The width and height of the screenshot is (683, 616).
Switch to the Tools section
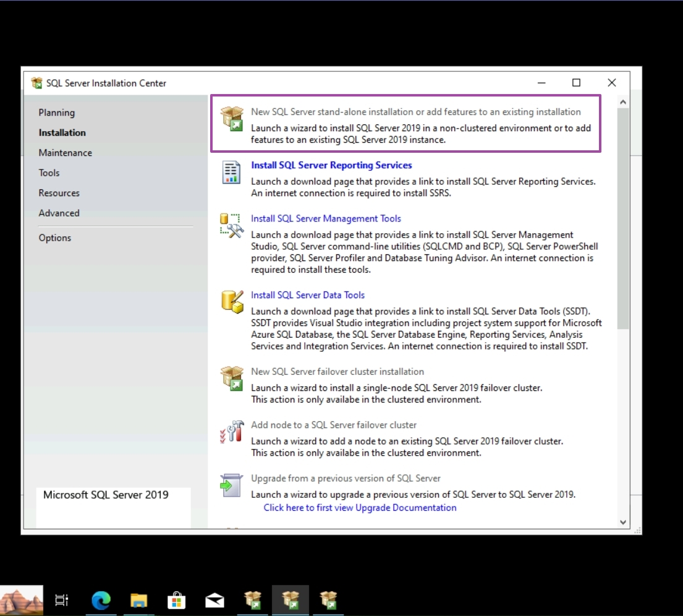click(49, 173)
